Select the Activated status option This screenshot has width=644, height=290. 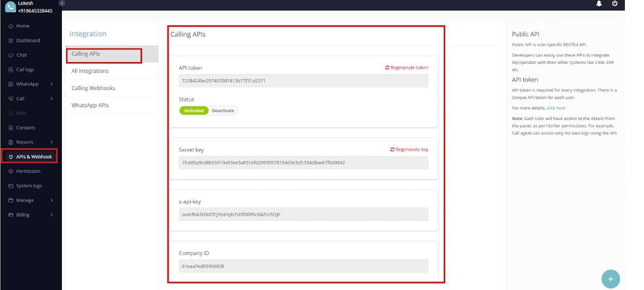[x=194, y=110]
